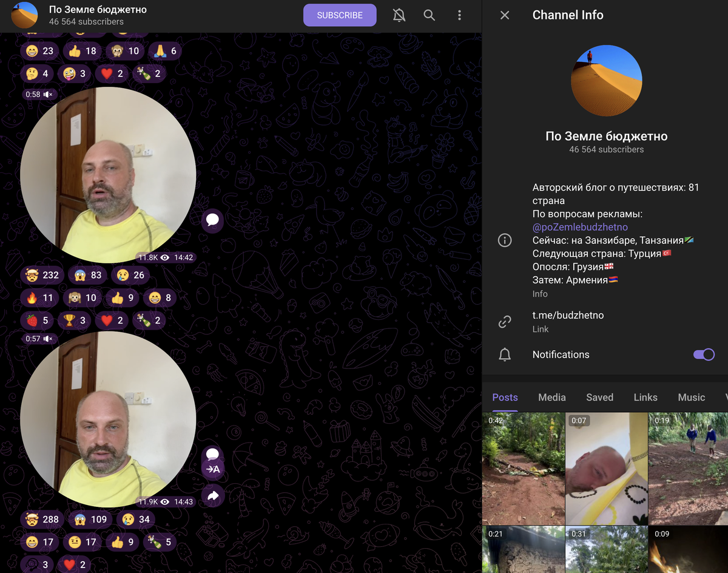The height and width of the screenshot is (573, 728).
Task: Tap the champagne bottle reaction with 5
Action: coord(160,542)
